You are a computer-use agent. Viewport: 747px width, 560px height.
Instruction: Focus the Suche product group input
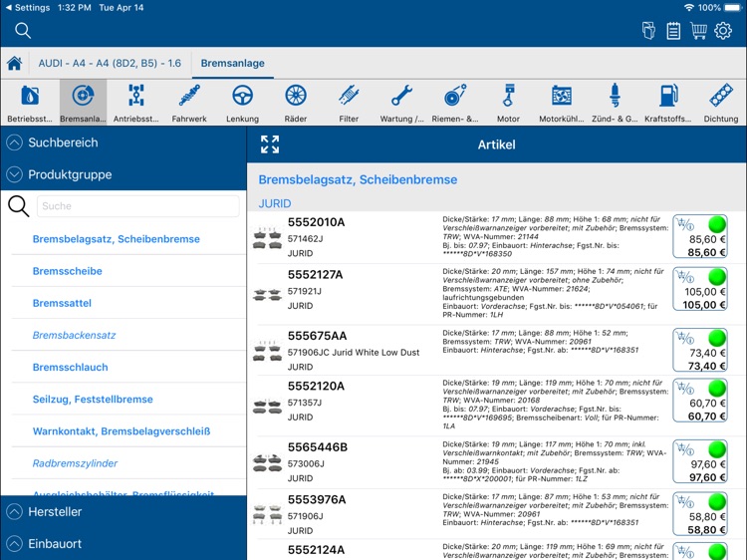tap(138, 206)
